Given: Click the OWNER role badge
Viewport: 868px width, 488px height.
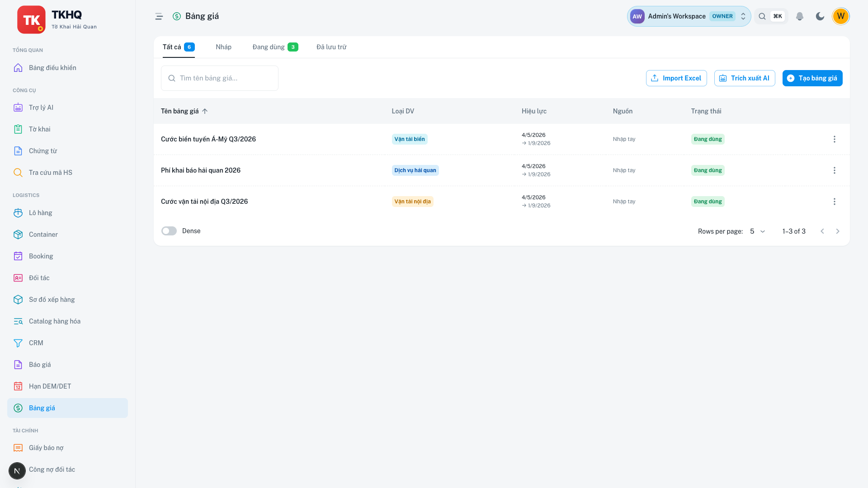Looking at the screenshot, I should click(722, 16).
